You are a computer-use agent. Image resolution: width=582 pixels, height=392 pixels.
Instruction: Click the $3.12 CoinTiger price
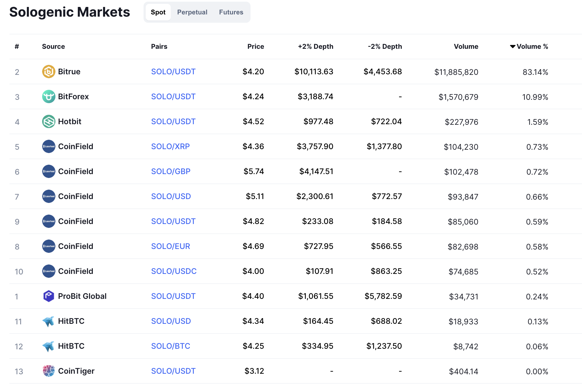coord(254,371)
